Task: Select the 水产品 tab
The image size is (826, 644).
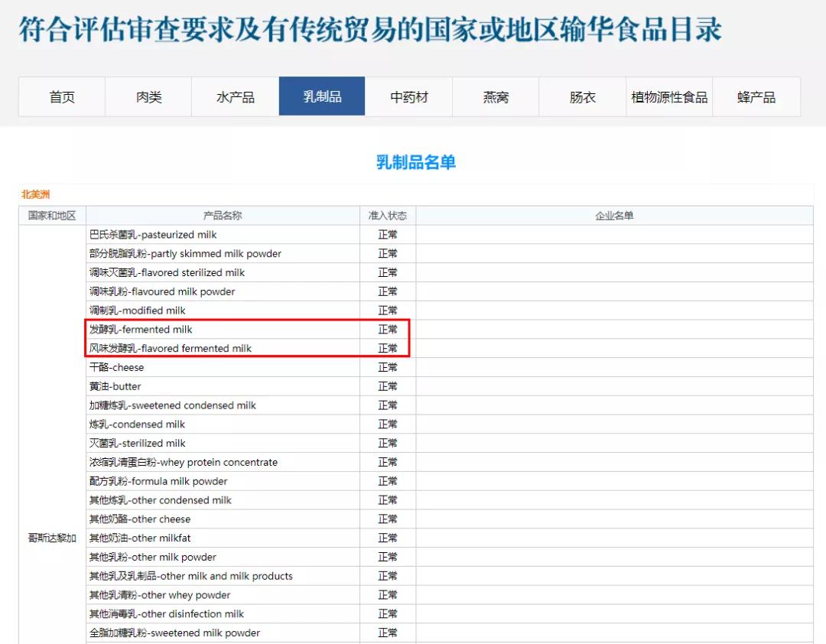Action: (x=235, y=96)
